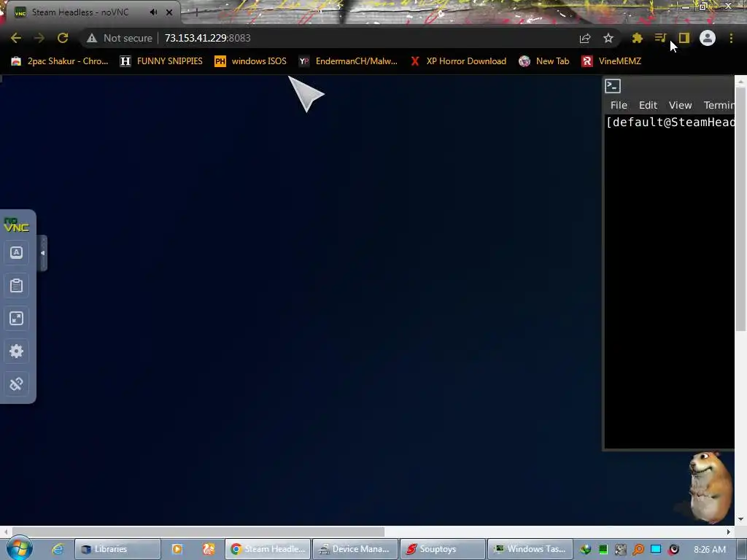Screen dimensions: 747x560
Task: Show noVNC extra keys button
Action: tap(16, 252)
